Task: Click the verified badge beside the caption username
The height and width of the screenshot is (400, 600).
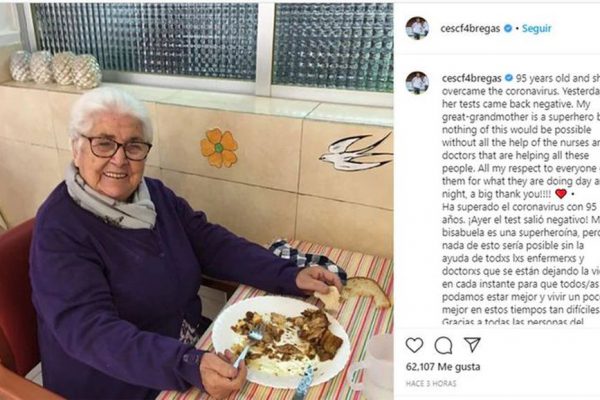Action: pos(509,78)
